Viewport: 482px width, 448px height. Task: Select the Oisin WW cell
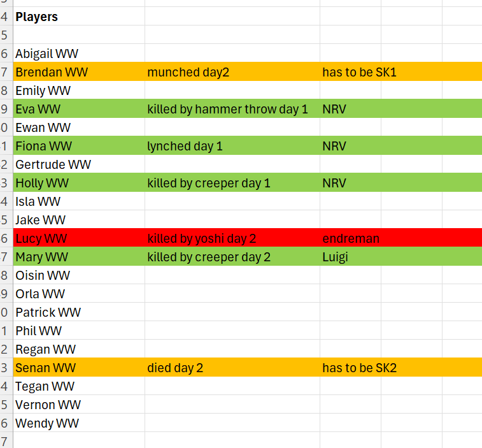click(x=79, y=275)
